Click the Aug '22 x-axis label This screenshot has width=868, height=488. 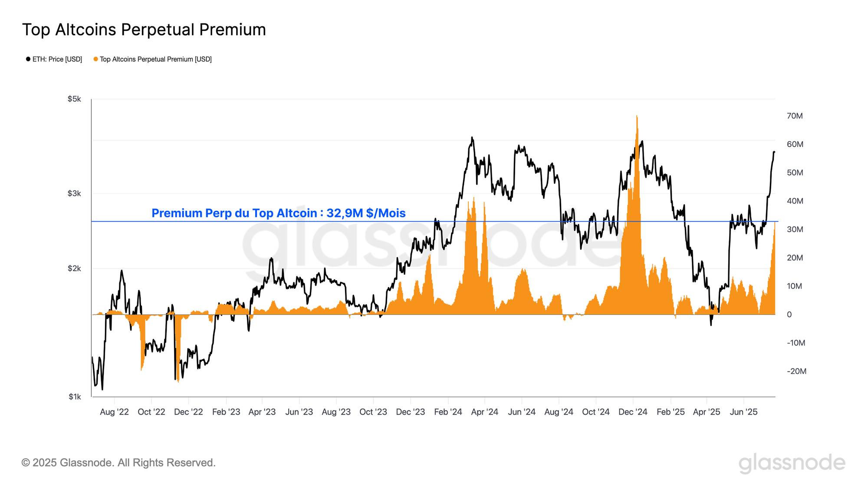pyautogui.click(x=114, y=412)
